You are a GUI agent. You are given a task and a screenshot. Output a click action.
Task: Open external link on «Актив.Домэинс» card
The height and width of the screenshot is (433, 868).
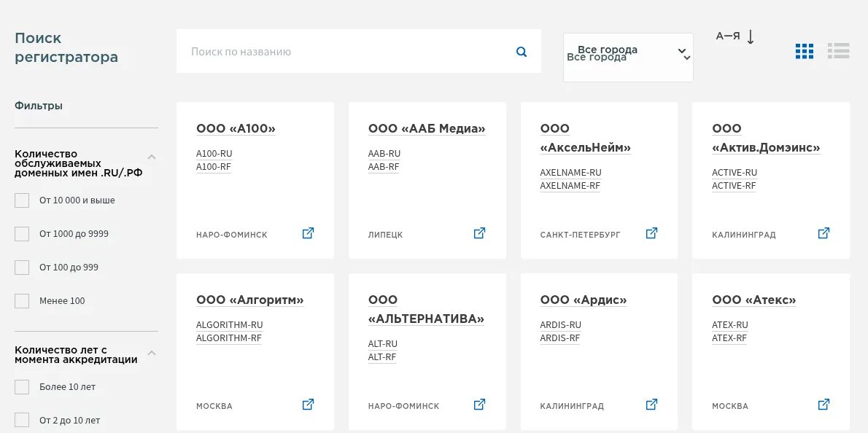click(824, 233)
